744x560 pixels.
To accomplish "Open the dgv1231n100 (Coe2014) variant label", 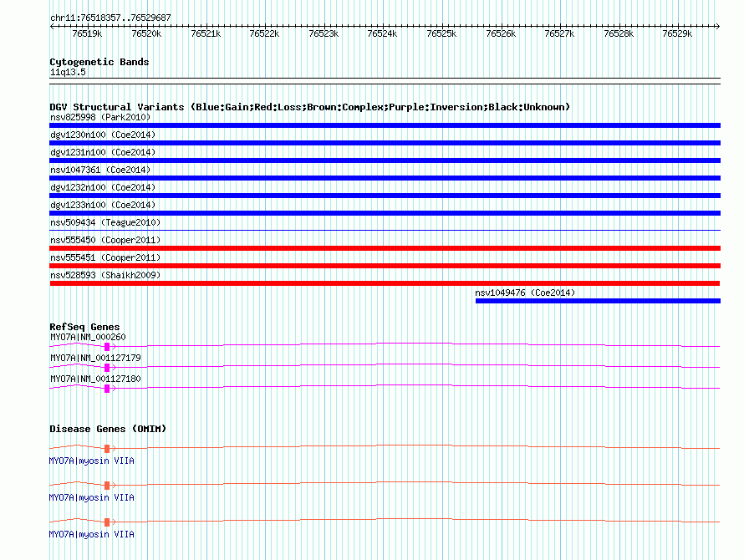I will point(103,152).
